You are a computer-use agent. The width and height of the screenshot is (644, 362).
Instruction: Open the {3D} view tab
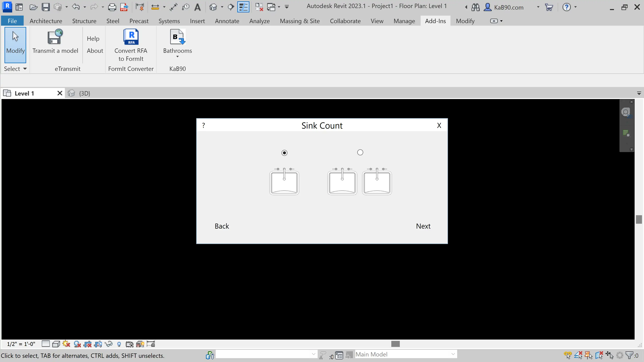84,93
